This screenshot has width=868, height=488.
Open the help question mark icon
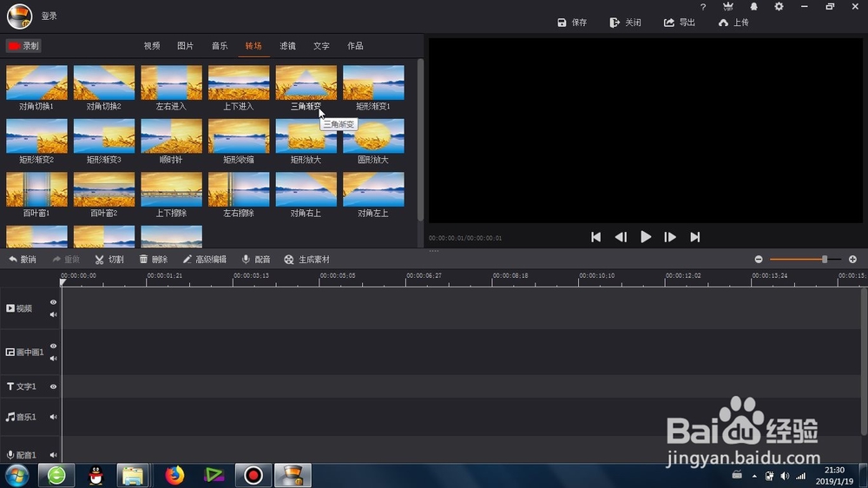(x=703, y=7)
